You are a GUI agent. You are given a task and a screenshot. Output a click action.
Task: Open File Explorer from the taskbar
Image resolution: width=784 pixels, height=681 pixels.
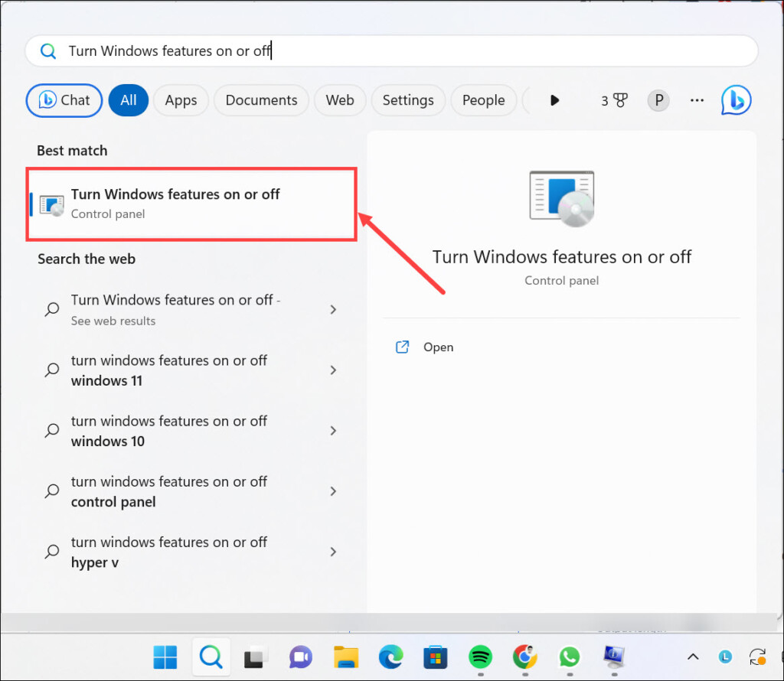(x=346, y=657)
